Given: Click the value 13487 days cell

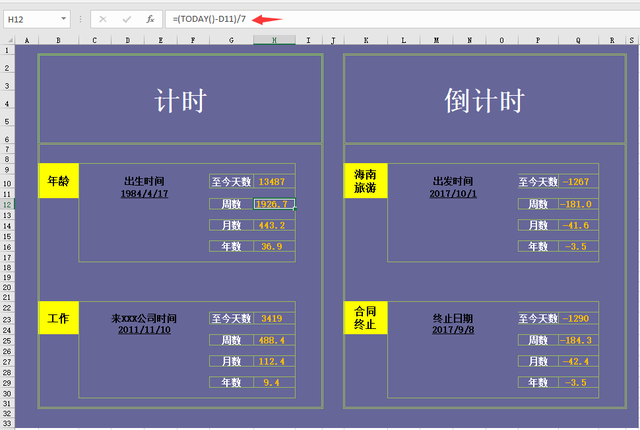Looking at the screenshot, I should [x=274, y=182].
